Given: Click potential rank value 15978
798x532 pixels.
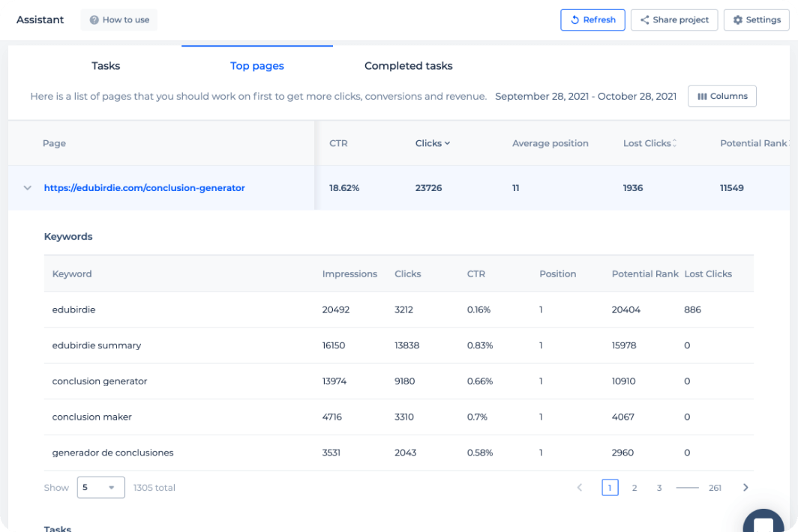Looking at the screenshot, I should tap(624, 345).
